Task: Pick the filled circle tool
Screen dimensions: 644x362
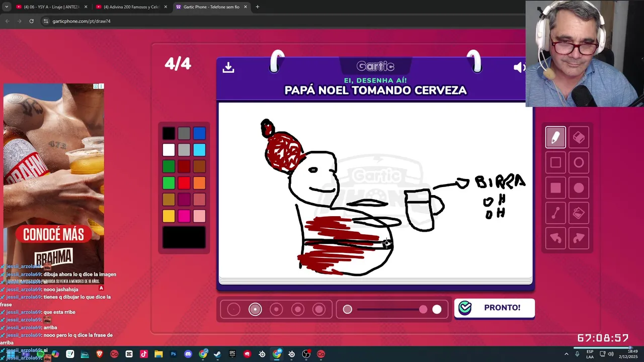Action: pos(579,188)
